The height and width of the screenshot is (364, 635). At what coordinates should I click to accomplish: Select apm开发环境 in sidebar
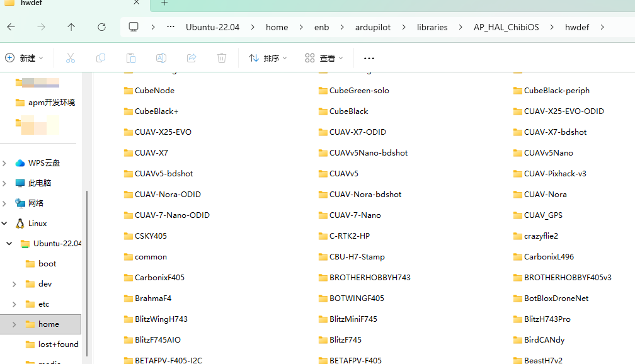[x=45, y=103]
